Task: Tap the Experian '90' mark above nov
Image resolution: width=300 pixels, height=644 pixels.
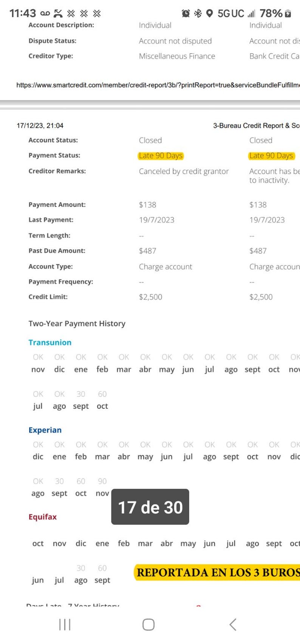Action: pos(102,481)
